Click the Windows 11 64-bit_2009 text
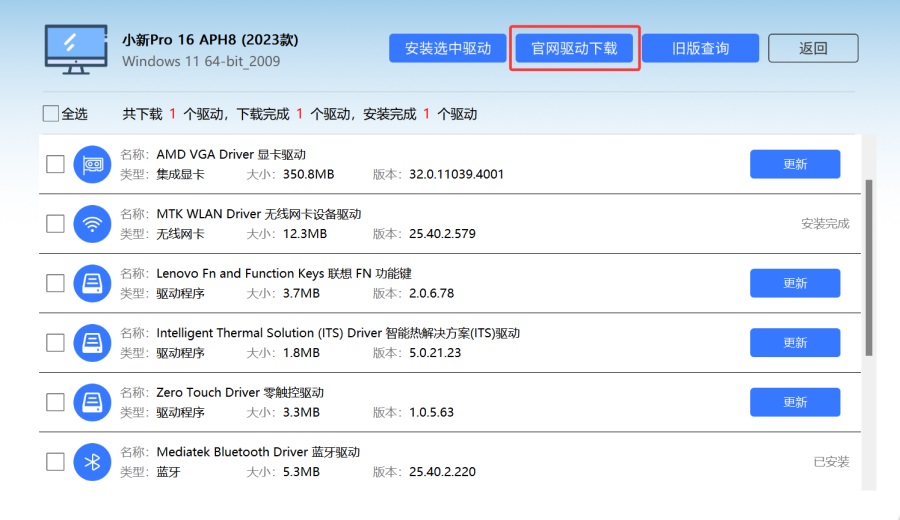 (201, 61)
